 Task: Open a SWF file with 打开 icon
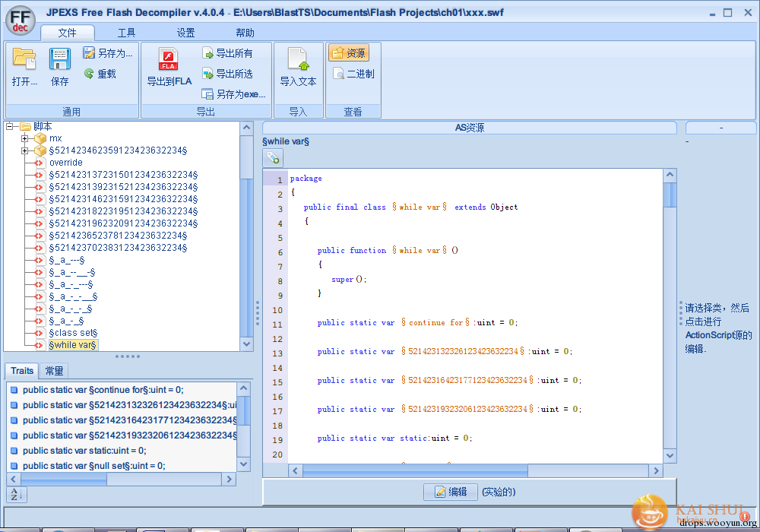coord(24,68)
